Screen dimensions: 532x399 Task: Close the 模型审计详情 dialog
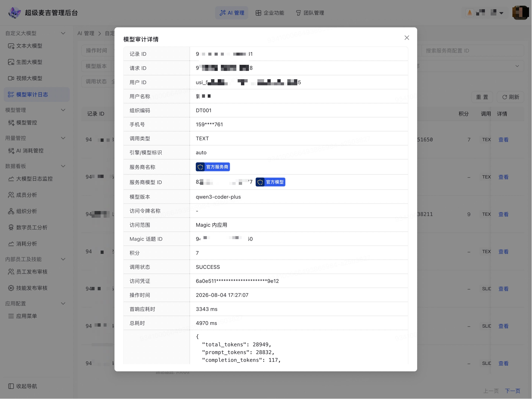pyautogui.click(x=407, y=38)
